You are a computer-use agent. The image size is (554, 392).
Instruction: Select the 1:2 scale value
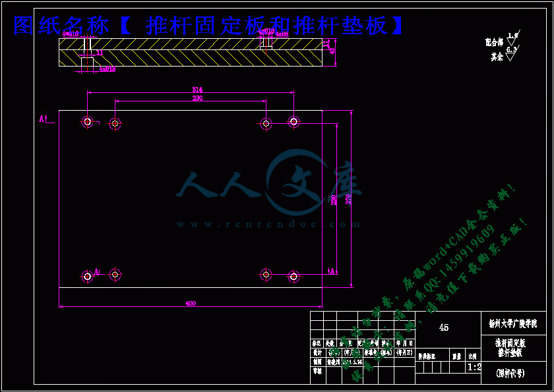474,367
